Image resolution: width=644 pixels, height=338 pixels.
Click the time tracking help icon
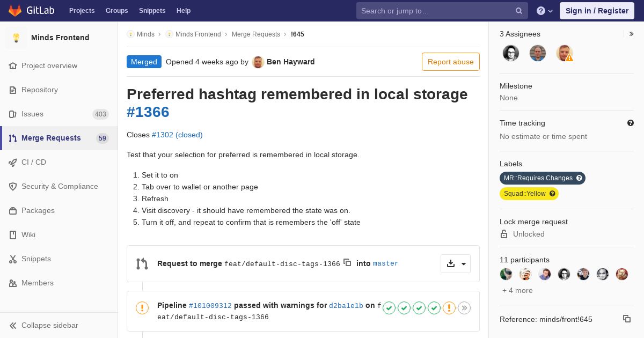click(x=631, y=123)
